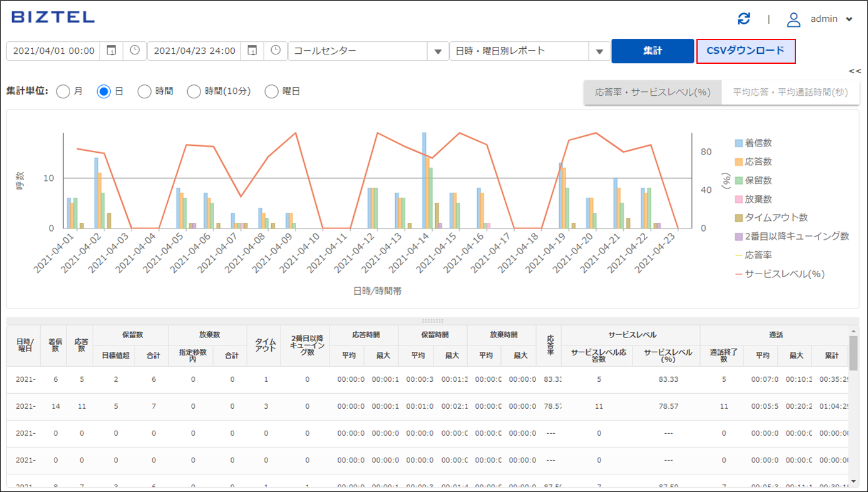Click the 2021-04-14 label on chart axis
The image size is (868, 492).
pyautogui.click(x=409, y=255)
